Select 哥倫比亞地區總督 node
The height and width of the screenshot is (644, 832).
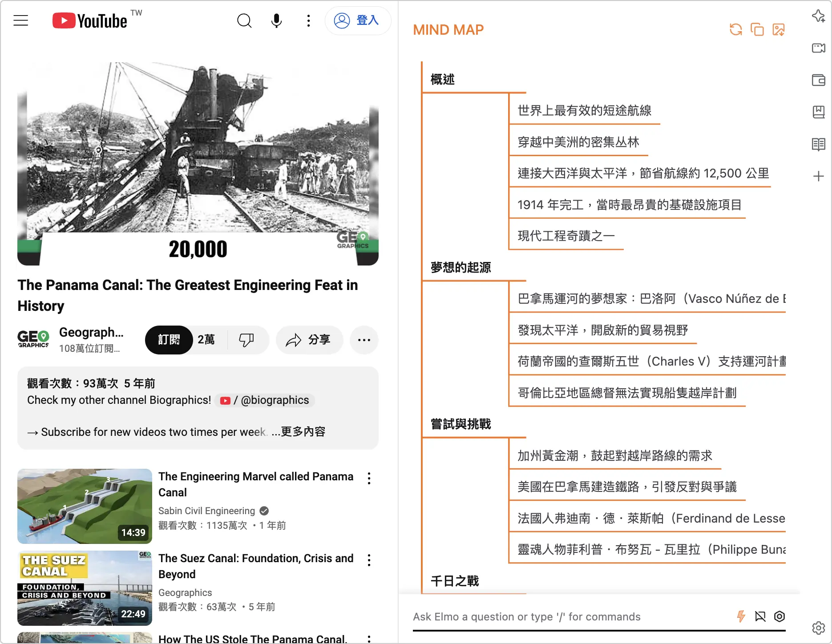(627, 393)
